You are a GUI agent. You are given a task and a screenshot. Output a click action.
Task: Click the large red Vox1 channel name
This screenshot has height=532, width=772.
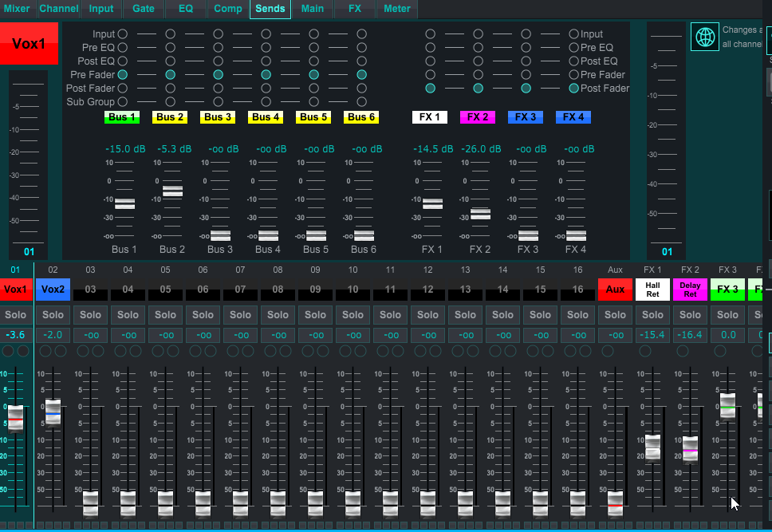[x=30, y=44]
